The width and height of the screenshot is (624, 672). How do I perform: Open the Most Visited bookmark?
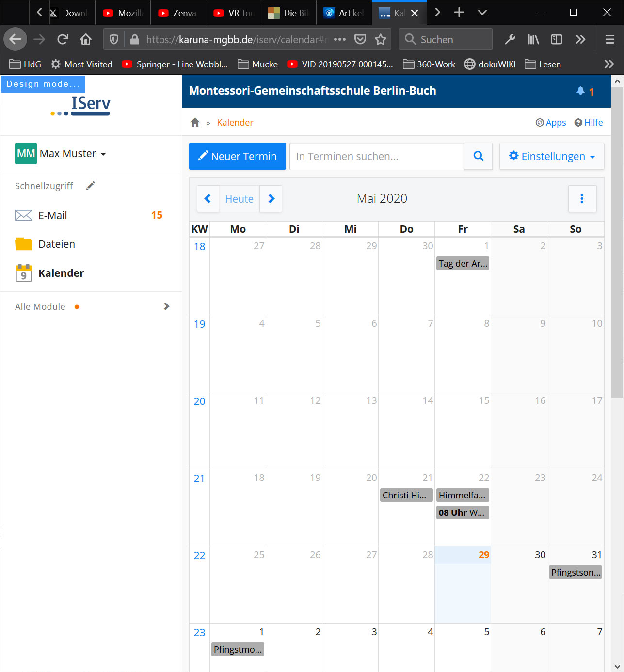click(x=81, y=64)
